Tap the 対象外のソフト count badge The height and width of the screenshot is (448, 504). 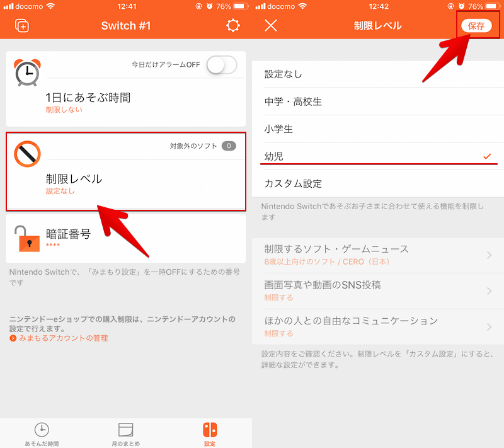[228, 146]
